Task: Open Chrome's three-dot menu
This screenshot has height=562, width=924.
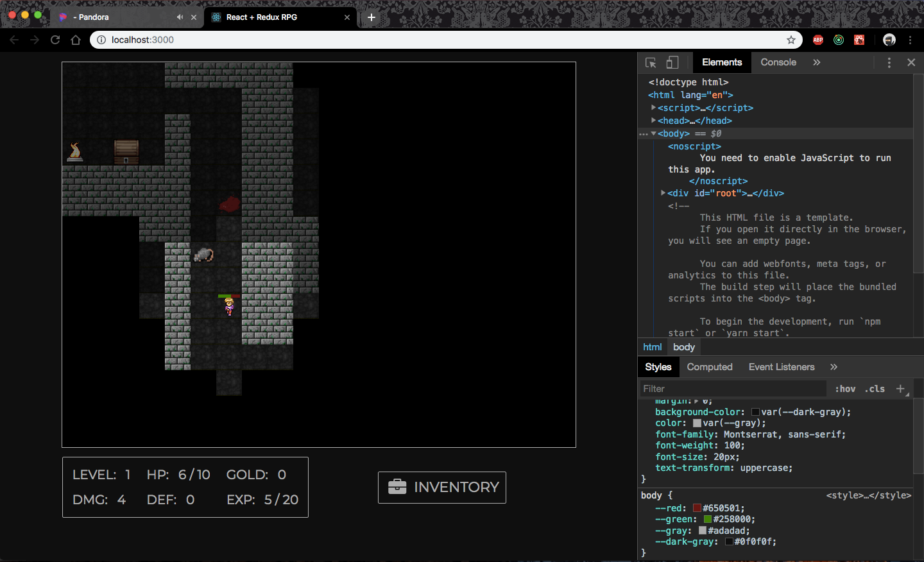Action: 910,40
